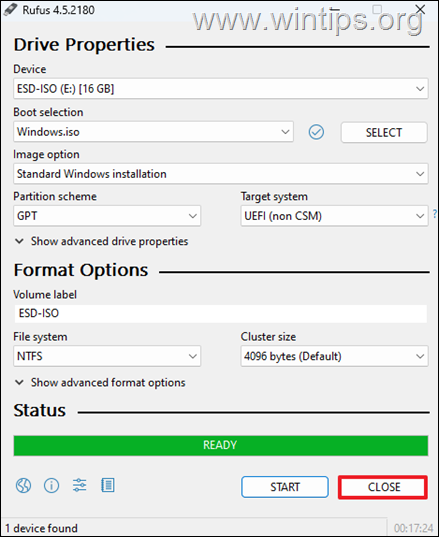Click the target system help question mark
Image resolution: width=439 pixels, height=537 pixels.
click(435, 214)
